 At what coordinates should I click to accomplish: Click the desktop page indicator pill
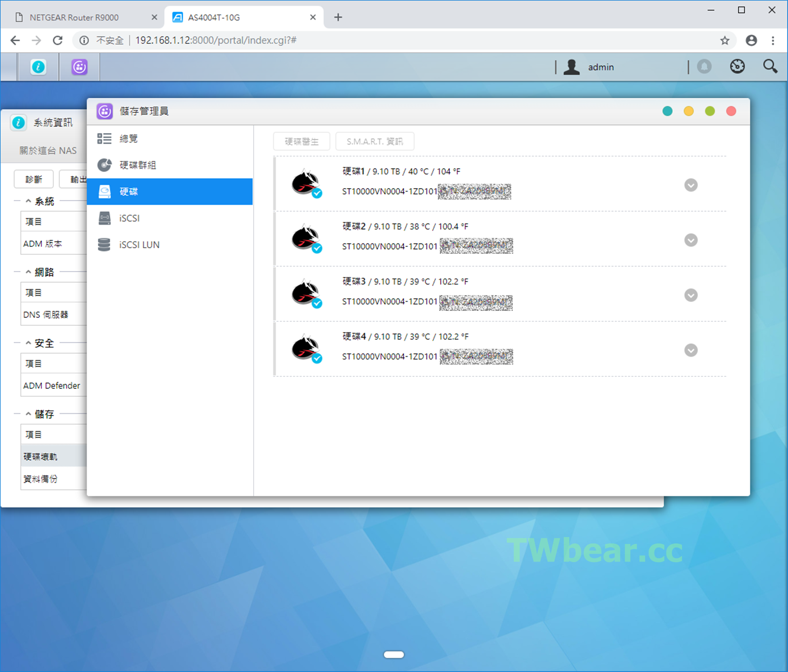394,655
